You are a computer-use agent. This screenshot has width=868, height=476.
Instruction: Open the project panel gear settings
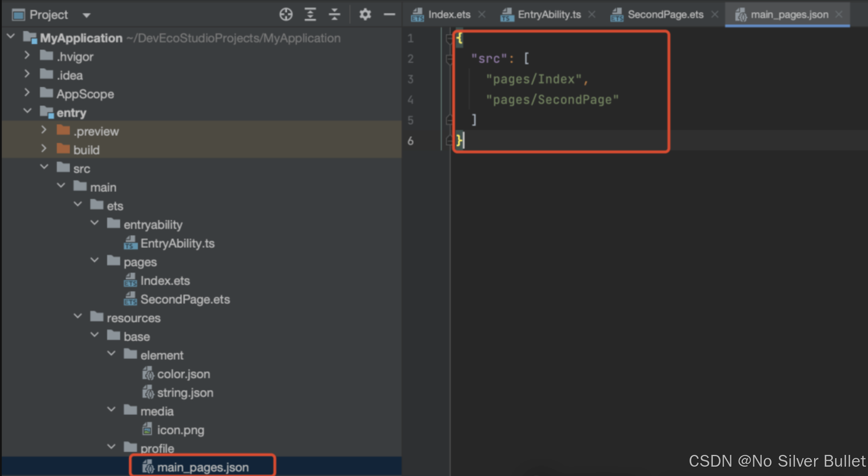point(365,15)
